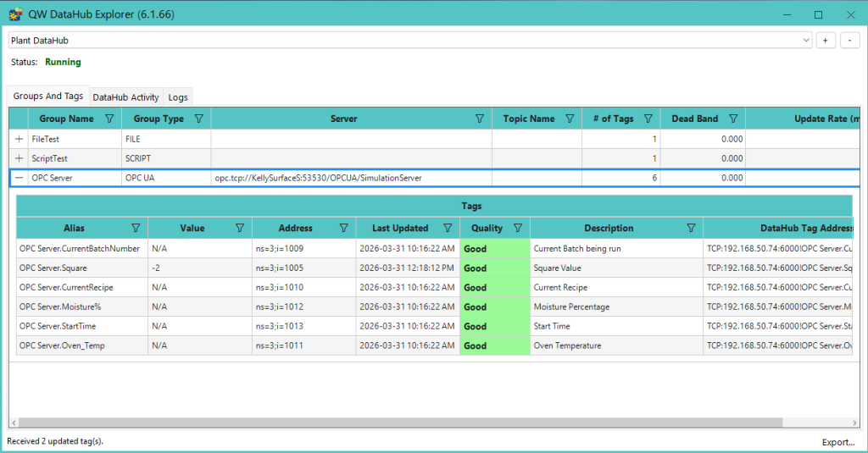Open the Description column filter
Screen dimensions: 868x453
[x=691, y=228]
